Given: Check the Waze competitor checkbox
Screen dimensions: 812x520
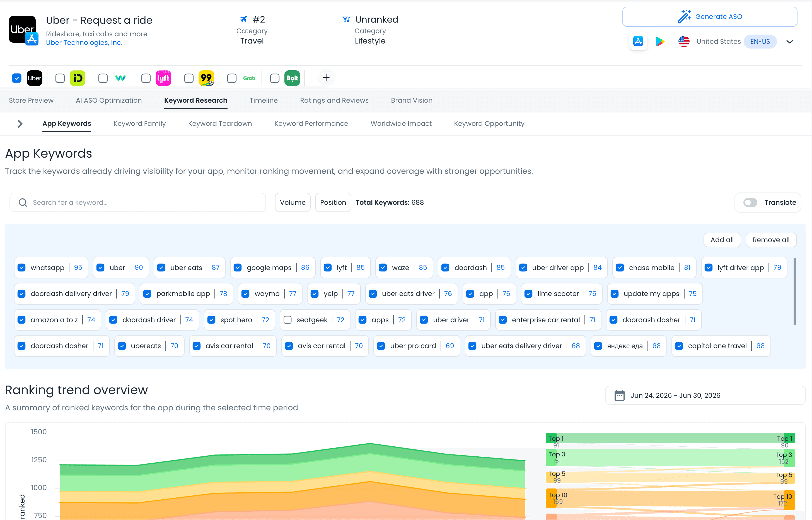Looking at the screenshot, I should tap(103, 78).
